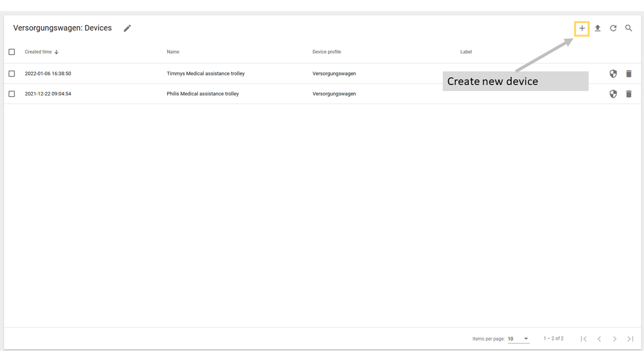Viewport: 644px width, 362px height.
Task: Go to the first page of results
Action: [x=584, y=339]
